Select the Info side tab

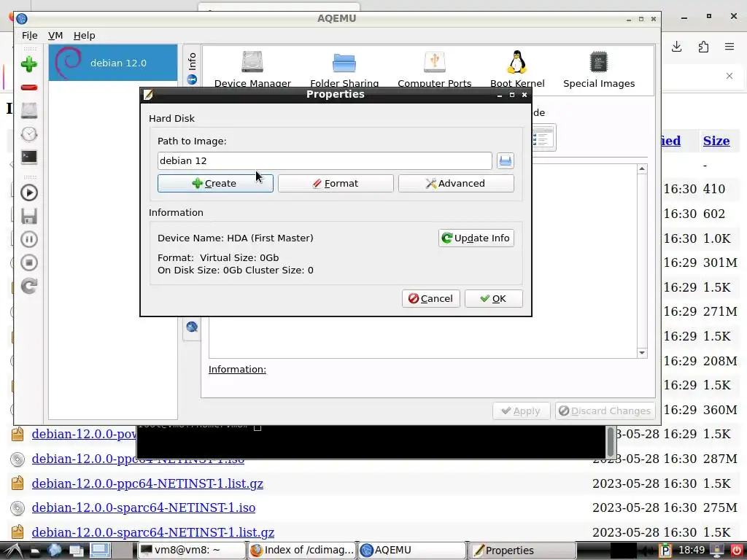[192, 67]
